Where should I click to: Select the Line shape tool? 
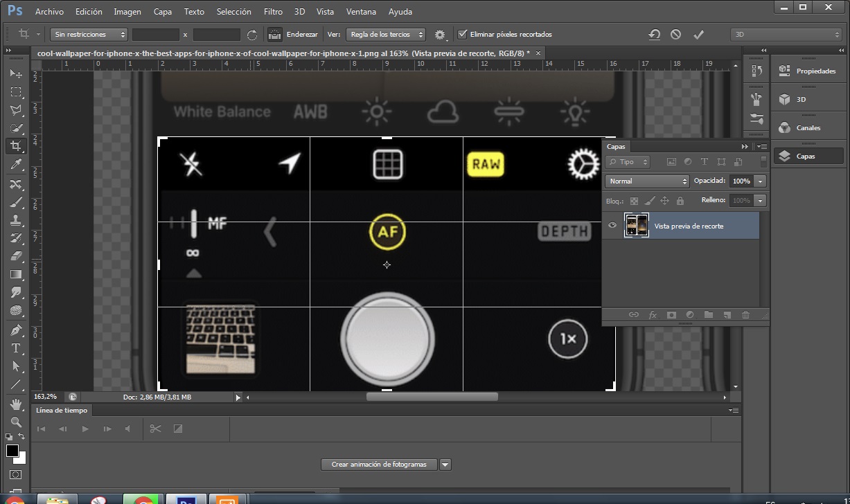15,384
